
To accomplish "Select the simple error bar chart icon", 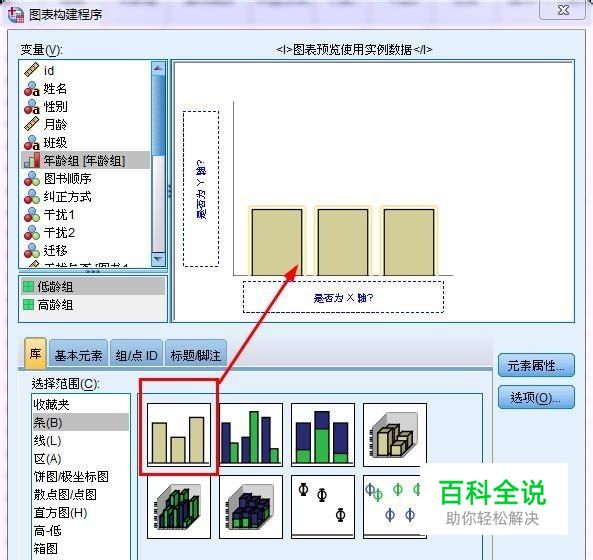I will coord(323,507).
